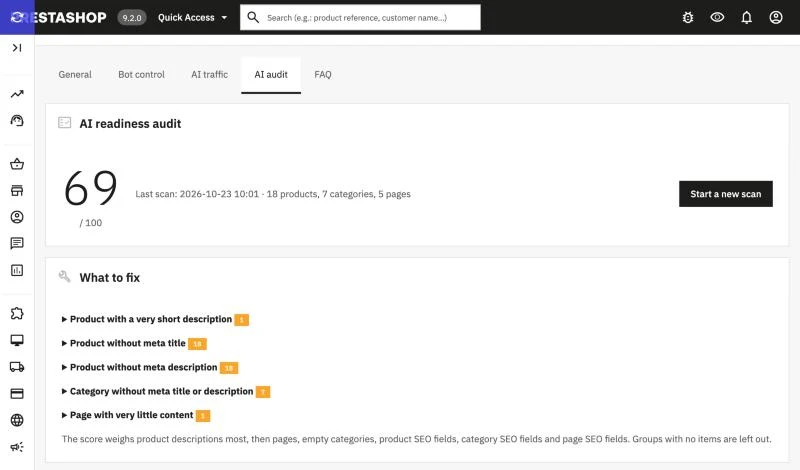Expand Page with very little content
Viewport: 800px width, 470px height.
(131, 415)
